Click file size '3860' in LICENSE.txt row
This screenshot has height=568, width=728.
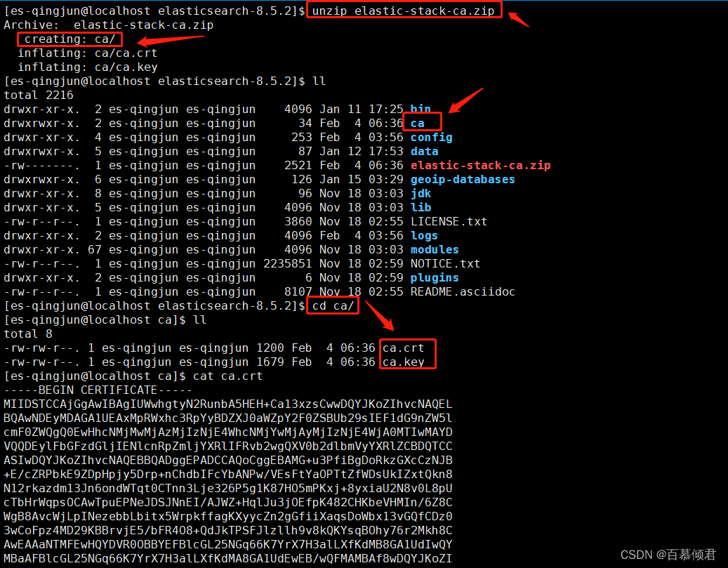[x=298, y=222]
